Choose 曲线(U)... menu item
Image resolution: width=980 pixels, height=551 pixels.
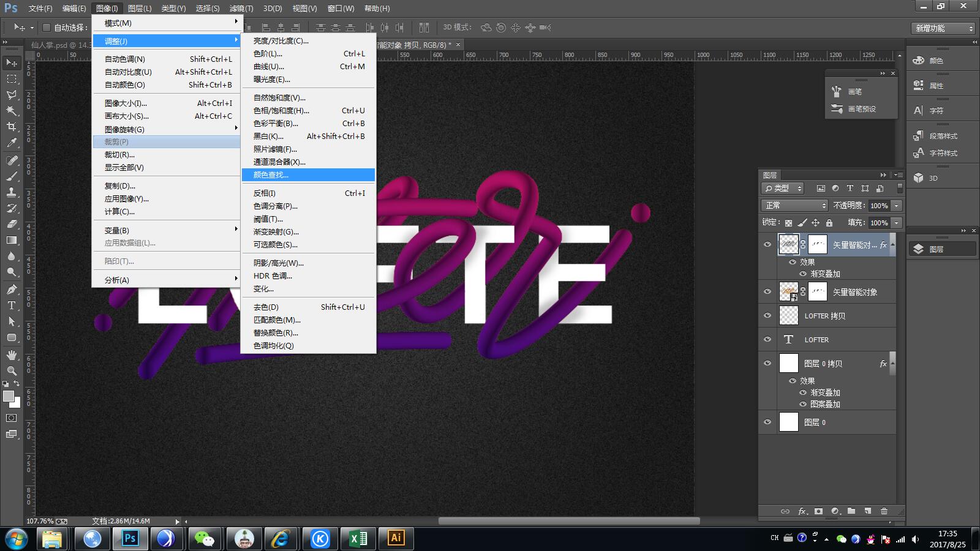[308, 66]
